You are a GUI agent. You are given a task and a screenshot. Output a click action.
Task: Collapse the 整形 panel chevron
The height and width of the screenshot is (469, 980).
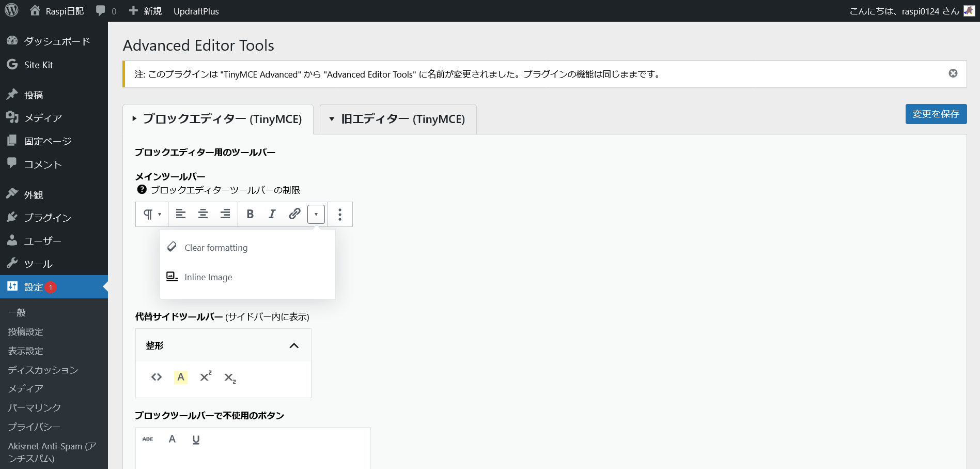coord(294,345)
